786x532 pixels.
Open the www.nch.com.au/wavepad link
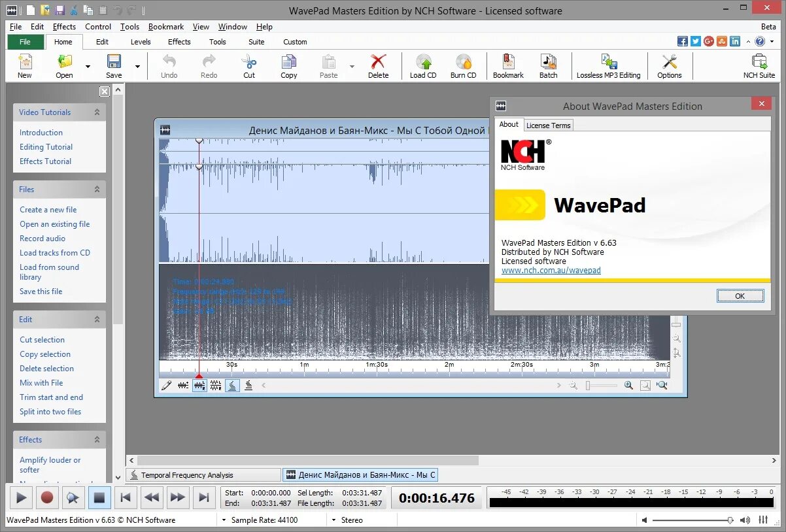(x=551, y=270)
